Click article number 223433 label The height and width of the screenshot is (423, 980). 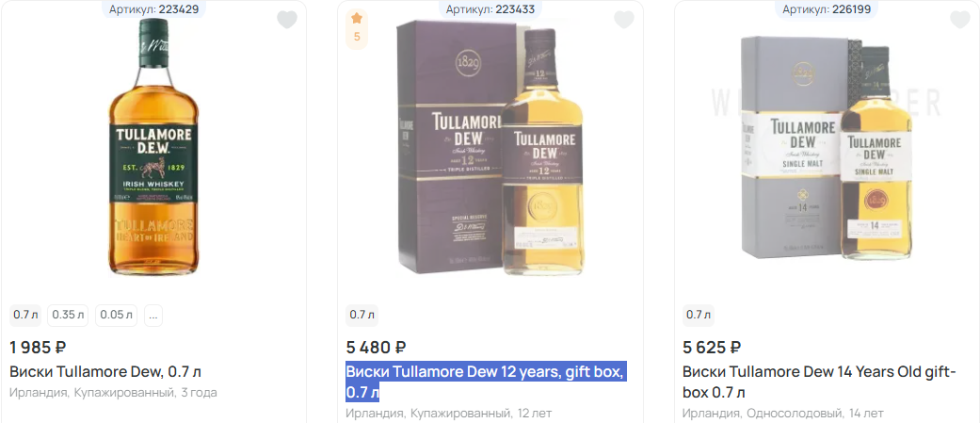pyautogui.click(x=490, y=9)
